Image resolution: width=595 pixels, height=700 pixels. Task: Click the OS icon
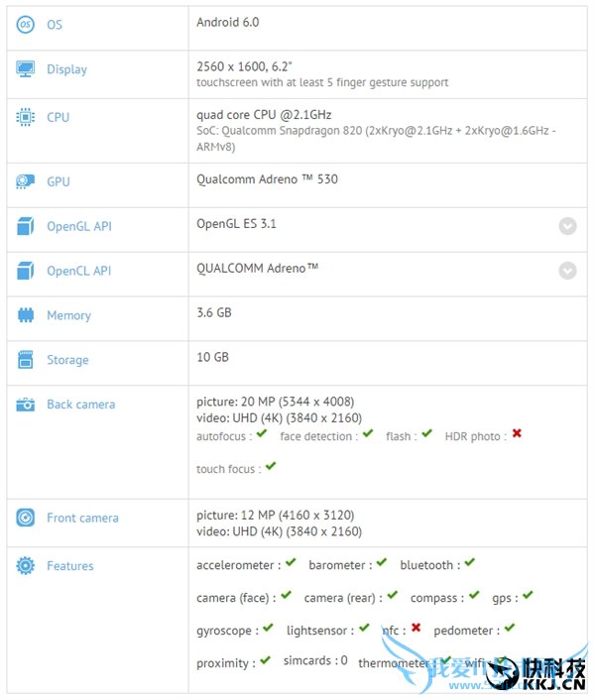26,24
